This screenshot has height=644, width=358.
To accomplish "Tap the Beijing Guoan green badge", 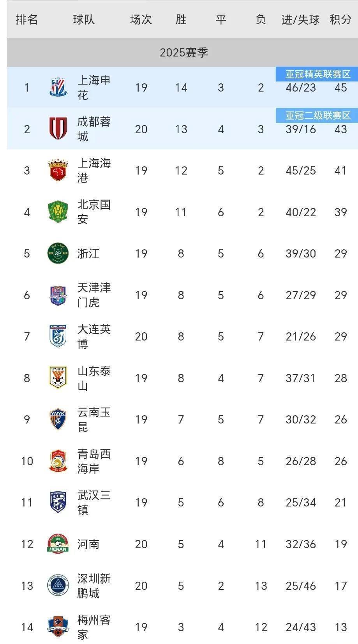I will click(x=58, y=212).
